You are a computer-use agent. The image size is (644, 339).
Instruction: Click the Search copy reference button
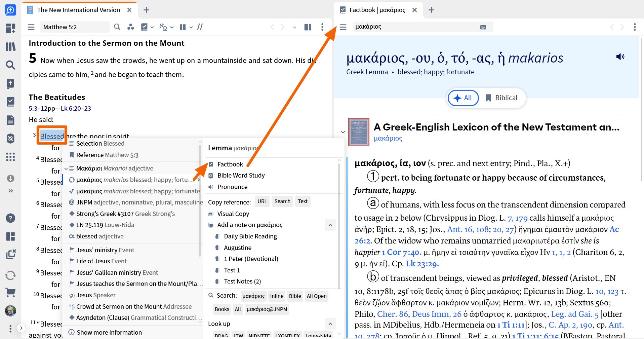pyautogui.click(x=282, y=201)
